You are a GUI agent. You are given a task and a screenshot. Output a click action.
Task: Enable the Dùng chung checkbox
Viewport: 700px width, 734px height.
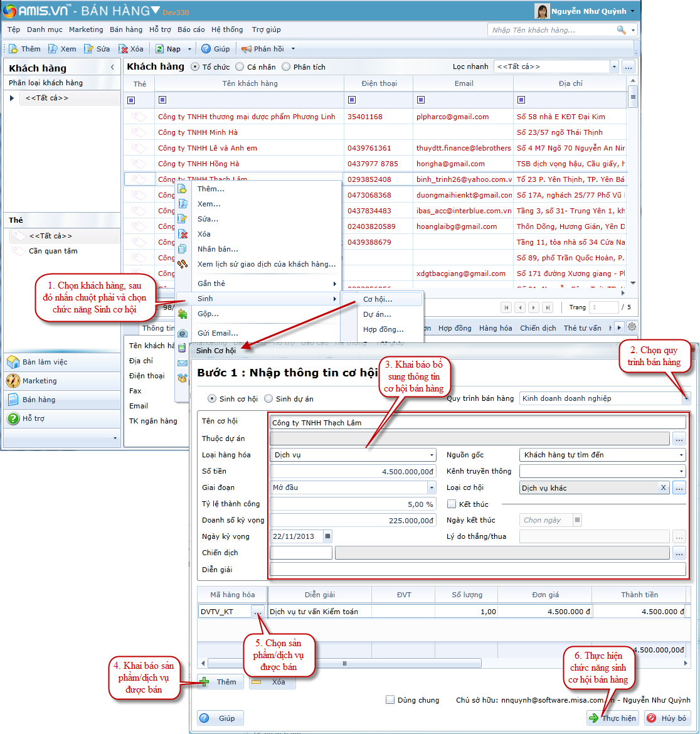click(390, 699)
